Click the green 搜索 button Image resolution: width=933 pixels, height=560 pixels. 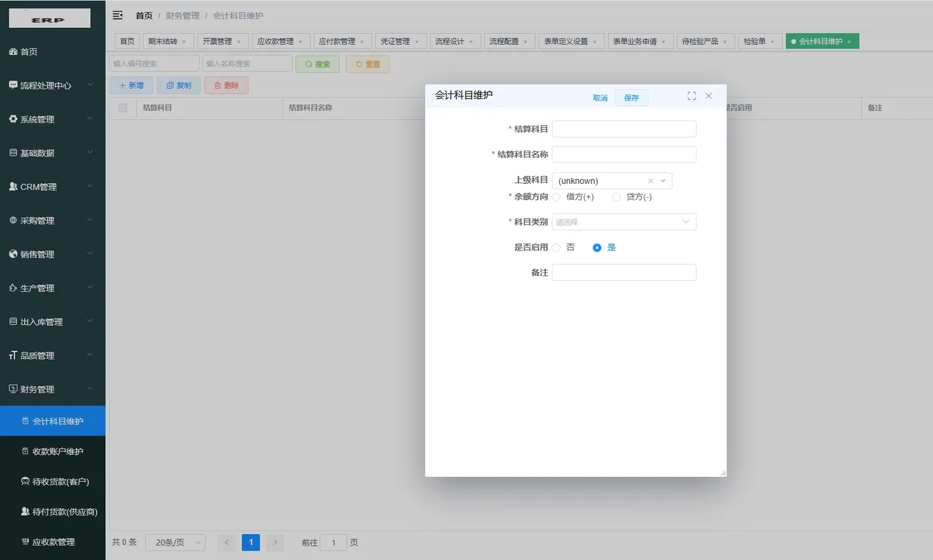coord(317,64)
